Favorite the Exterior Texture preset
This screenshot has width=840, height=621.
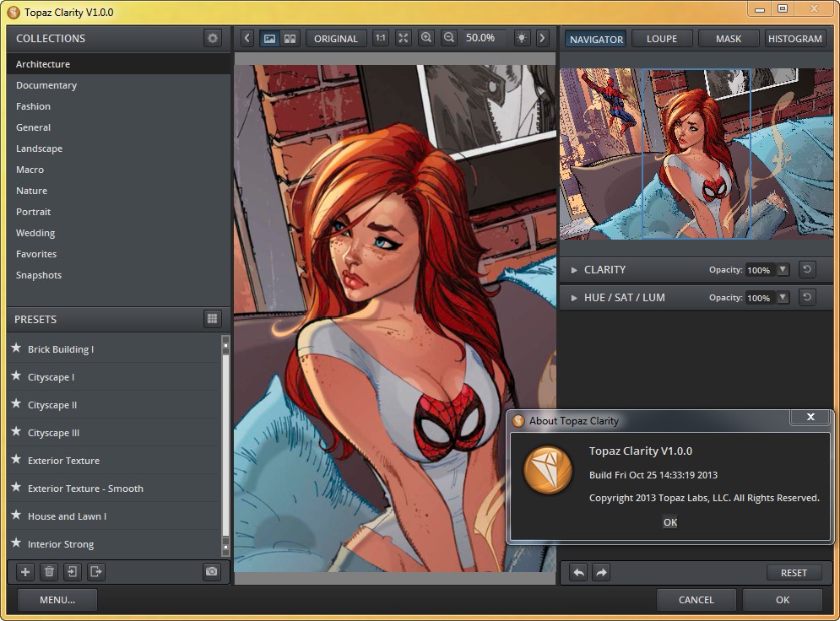coord(17,459)
